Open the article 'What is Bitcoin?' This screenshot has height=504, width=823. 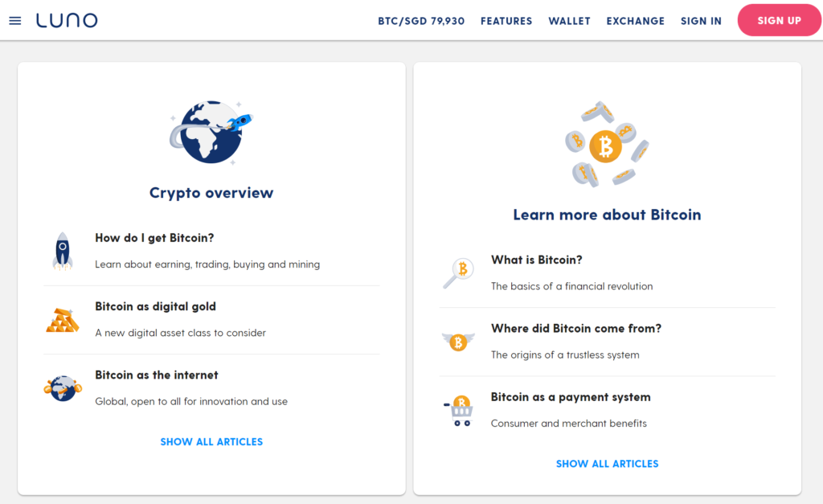click(x=534, y=260)
